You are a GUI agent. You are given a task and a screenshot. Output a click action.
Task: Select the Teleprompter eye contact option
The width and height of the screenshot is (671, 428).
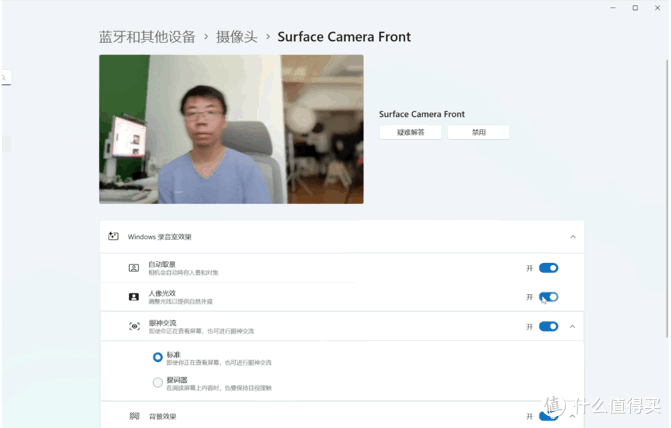[x=157, y=382]
